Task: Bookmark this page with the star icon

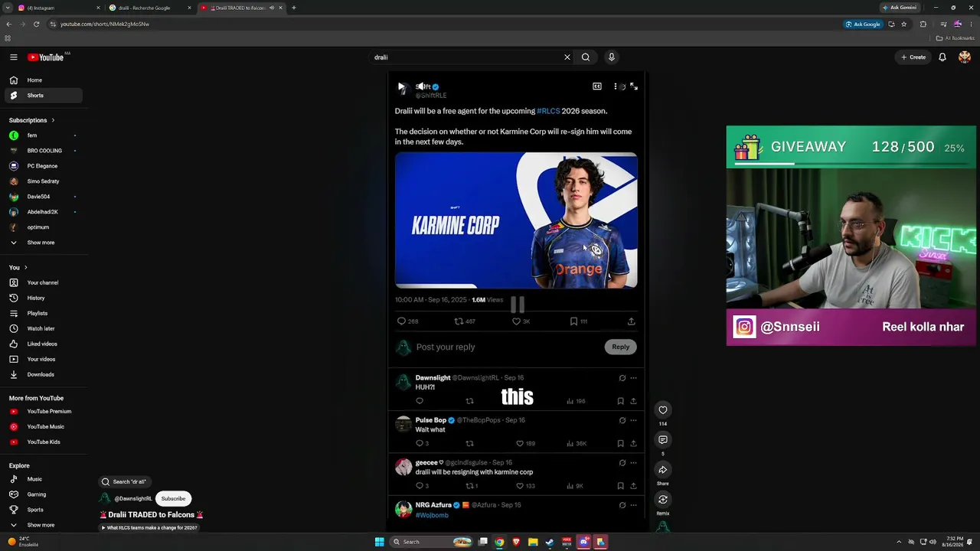Action: [904, 24]
